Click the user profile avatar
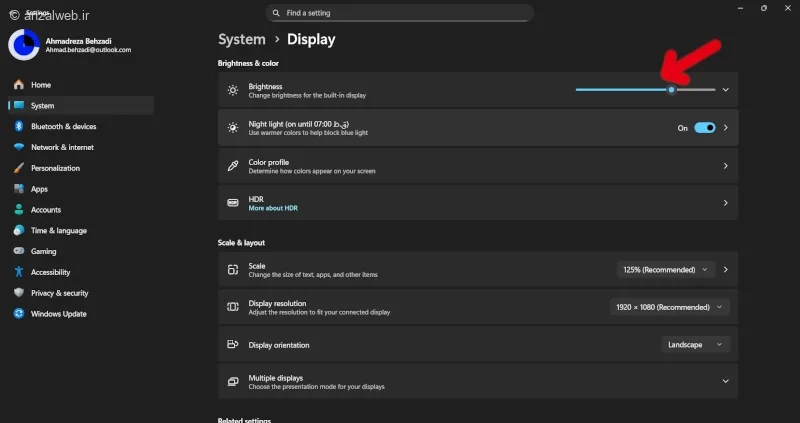The width and height of the screenshot is (800, 423). click(23, 44)
